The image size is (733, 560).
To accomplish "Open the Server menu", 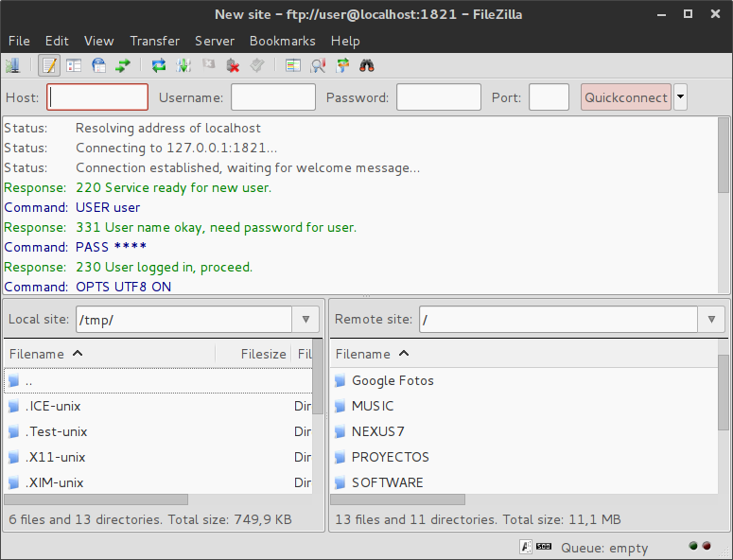I will 215,41.
